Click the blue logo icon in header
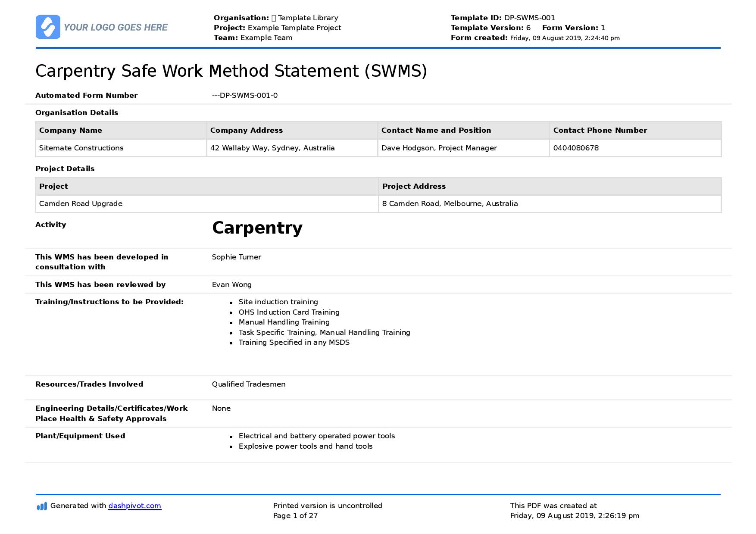Screen dimensions: 756x534 (x=48, y=27)
